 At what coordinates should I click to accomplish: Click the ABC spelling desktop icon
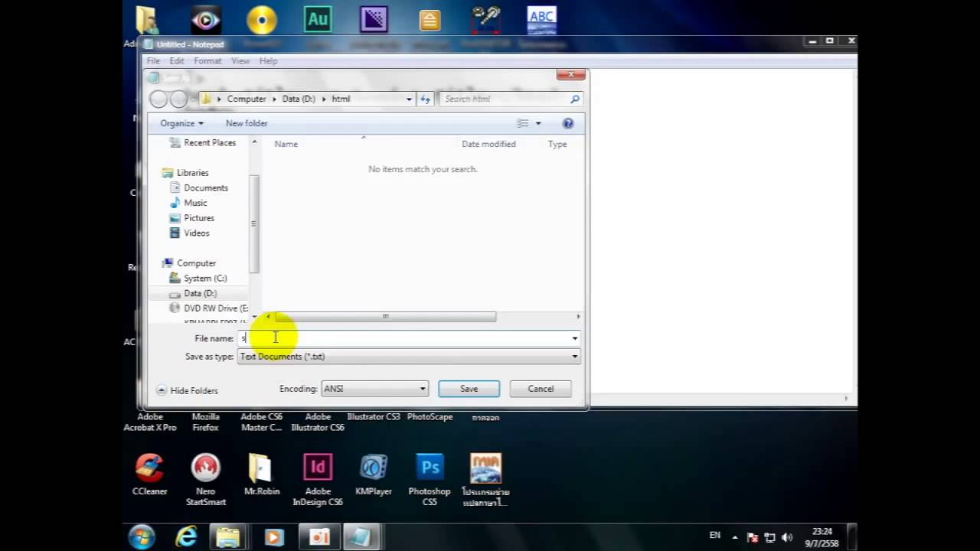[x=542, y=20]
